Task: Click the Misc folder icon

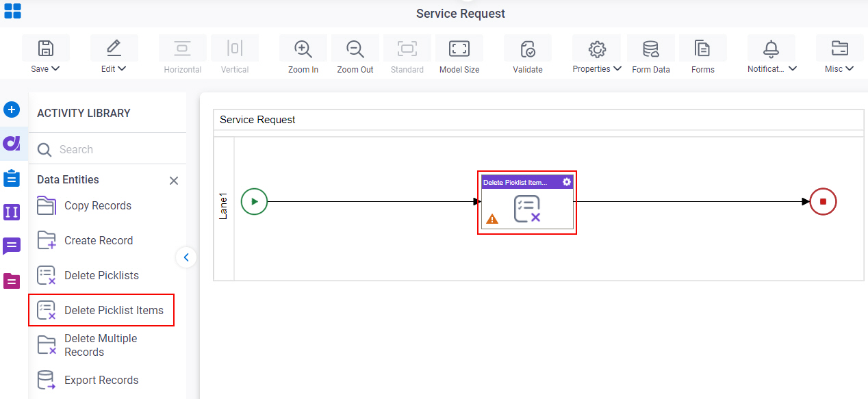Action: [839, 49]
